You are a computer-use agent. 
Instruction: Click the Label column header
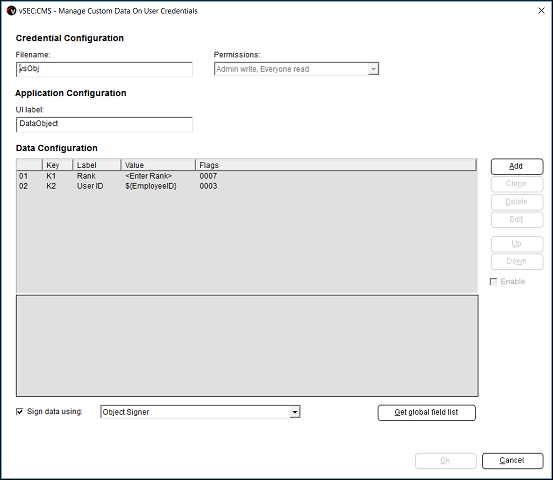click(97, 165)
